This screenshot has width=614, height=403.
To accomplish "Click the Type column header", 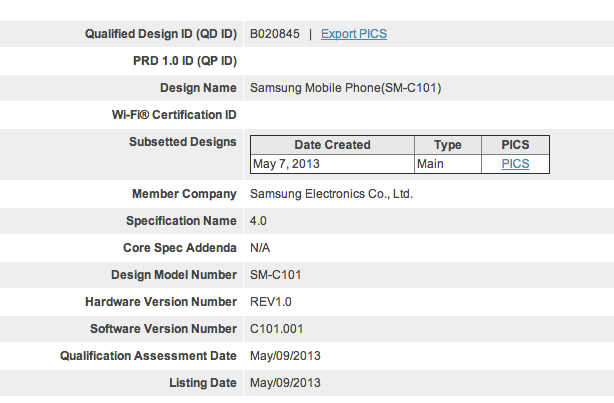I will (x=447, y=145).
